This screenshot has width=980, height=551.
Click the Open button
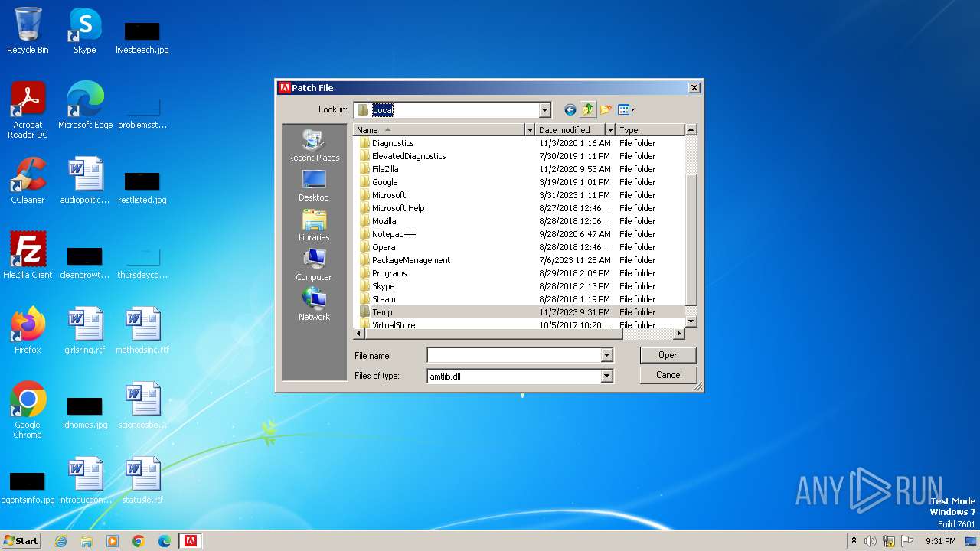[x=668, y=355]
